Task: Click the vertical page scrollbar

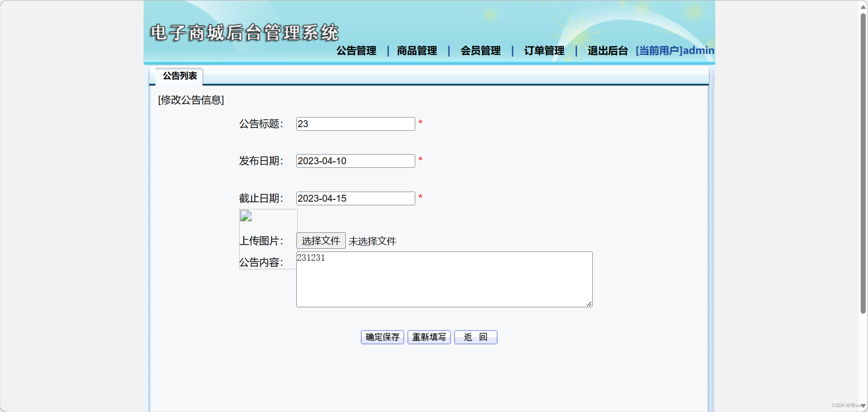Action: [863, 163]
